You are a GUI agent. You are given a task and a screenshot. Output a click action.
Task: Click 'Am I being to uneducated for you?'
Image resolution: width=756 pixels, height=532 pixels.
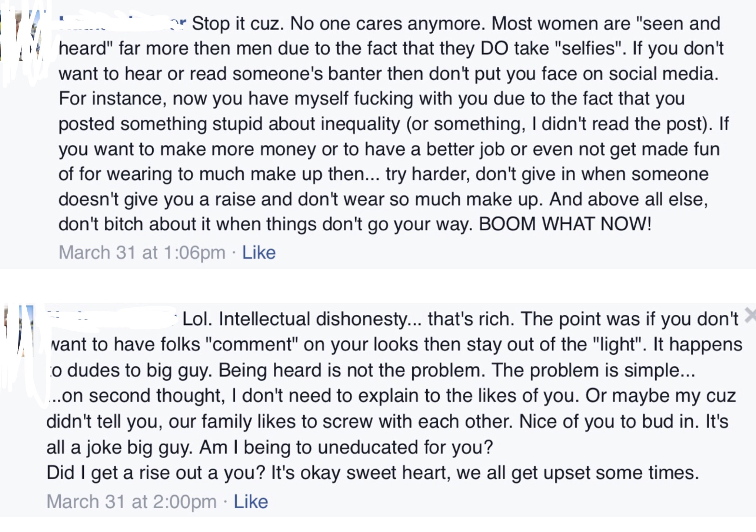pyautogui.click(x=346, y=448)
